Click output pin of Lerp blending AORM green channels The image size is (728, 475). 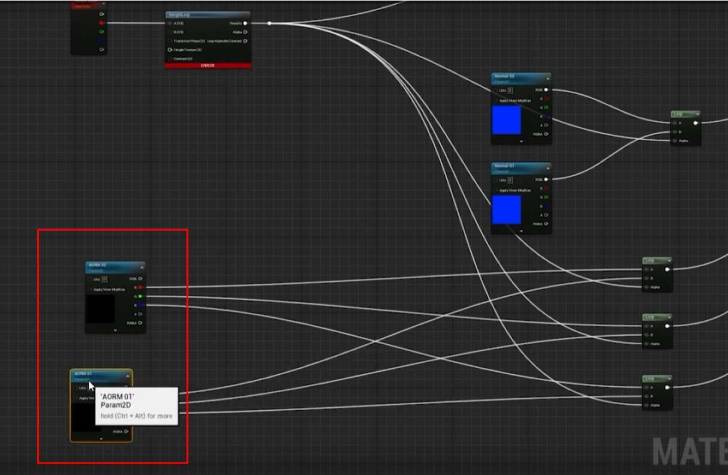click(x=667, y=326)
